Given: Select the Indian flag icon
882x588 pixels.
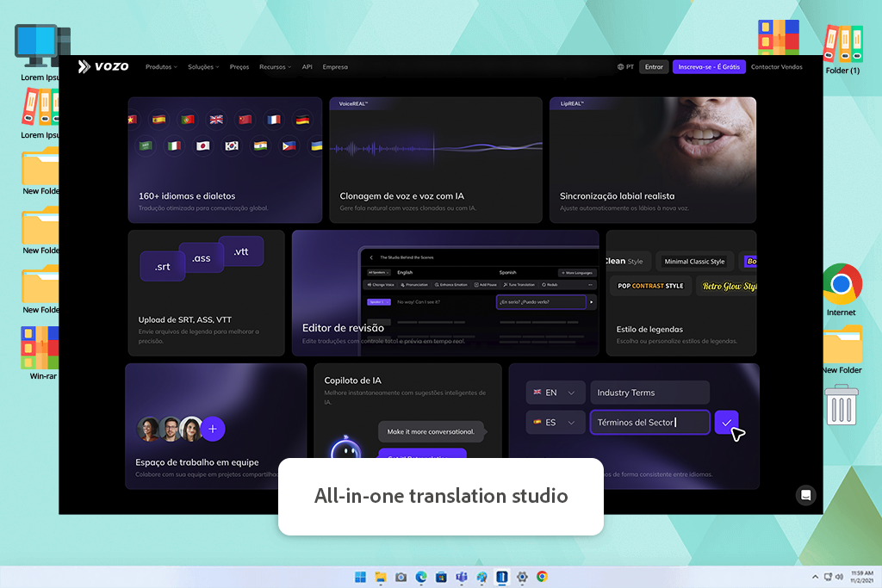Looking at the screenshot, I should click(260, 146).
